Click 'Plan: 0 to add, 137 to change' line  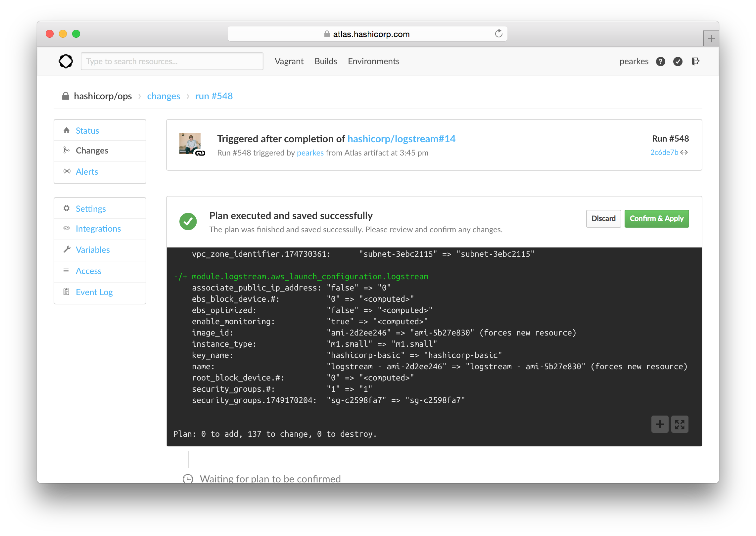click(275, 434)
